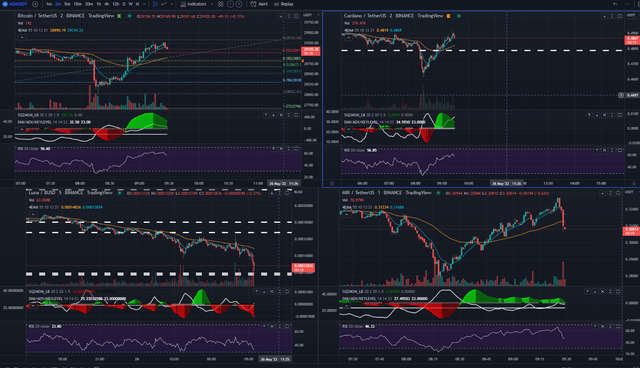Maximize the Luna SQZMOM_LB pane
640x368 pixels.
pyautogui.click(x=287, y=291)
